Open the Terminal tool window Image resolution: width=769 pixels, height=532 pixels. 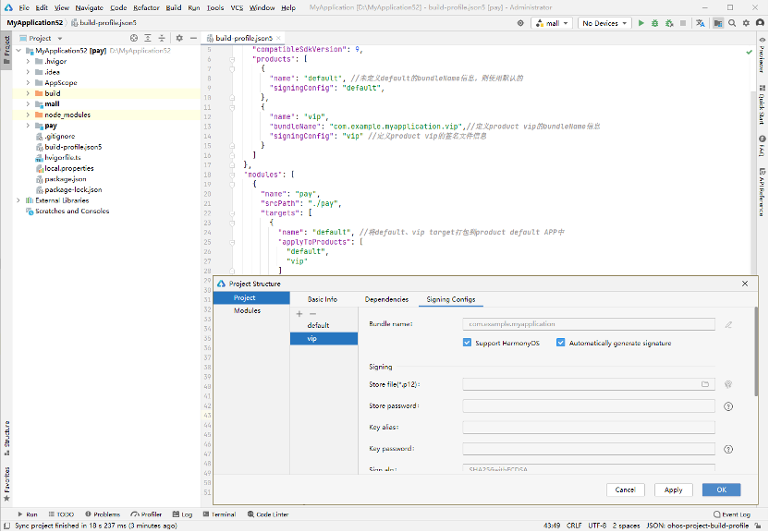click(219, 514)
